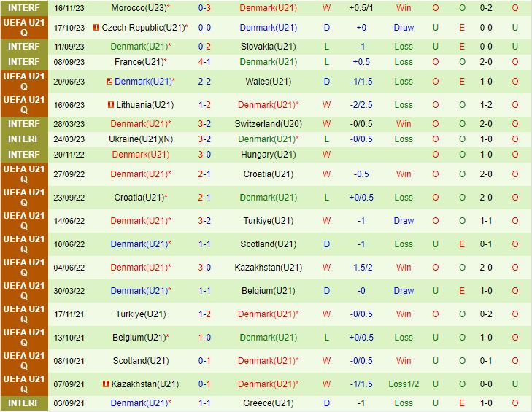Click the red card icon beside Kazakhstan(U21) on 07/09/21
532x412 pixels.
click(106, 384)
